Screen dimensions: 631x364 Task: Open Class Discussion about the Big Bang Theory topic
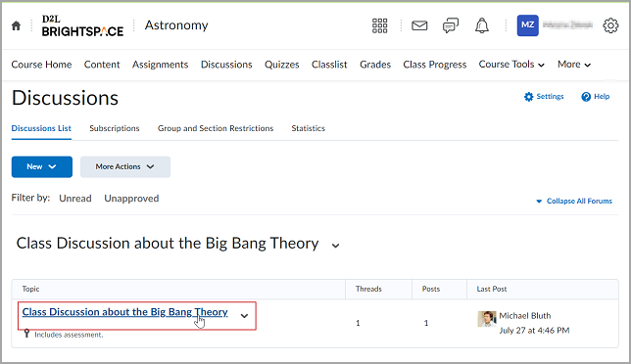(x=124, y=312)
